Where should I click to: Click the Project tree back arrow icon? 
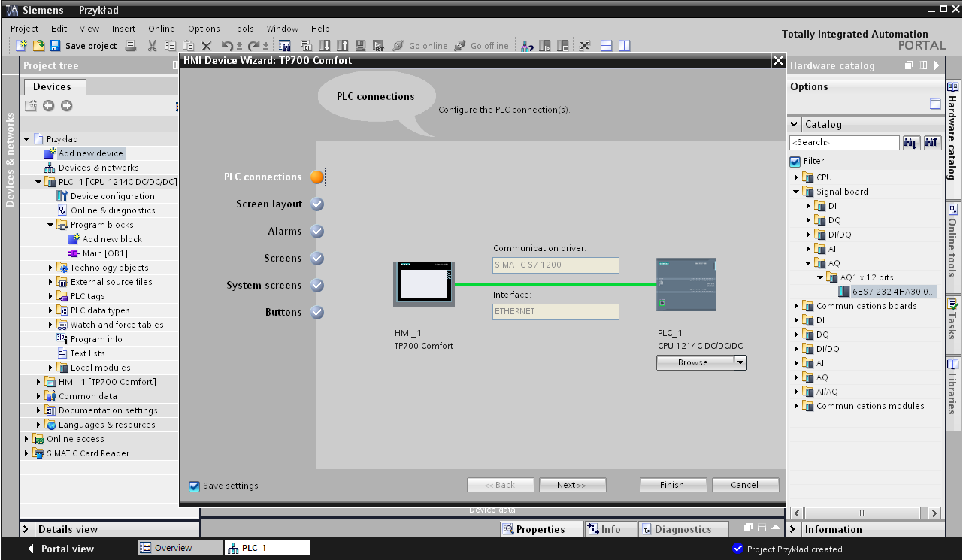pos(49,106)
